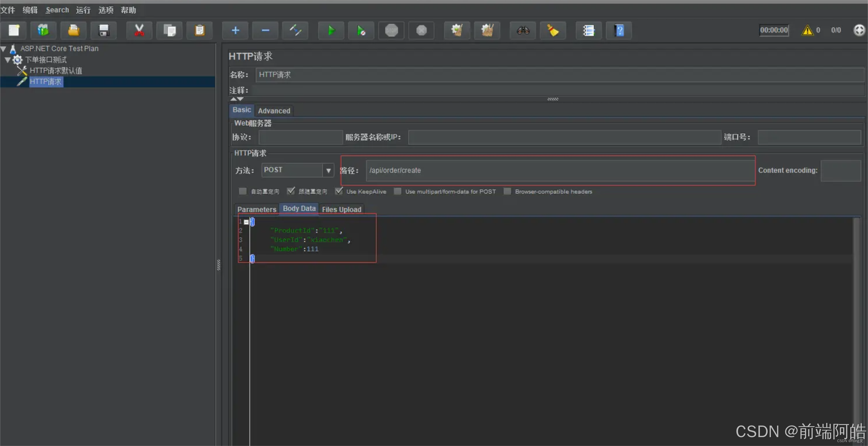
Task: Click the Save test plan floppy icon
Action: [103, 31]
